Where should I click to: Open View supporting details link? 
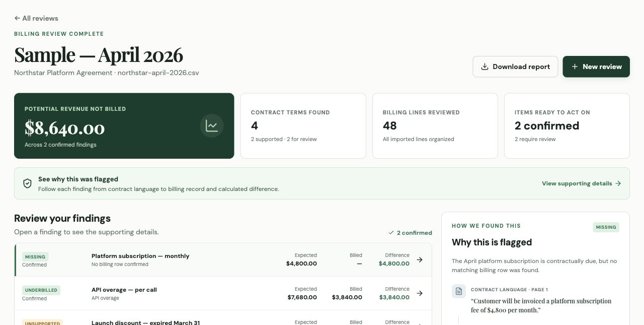(582, 183)
